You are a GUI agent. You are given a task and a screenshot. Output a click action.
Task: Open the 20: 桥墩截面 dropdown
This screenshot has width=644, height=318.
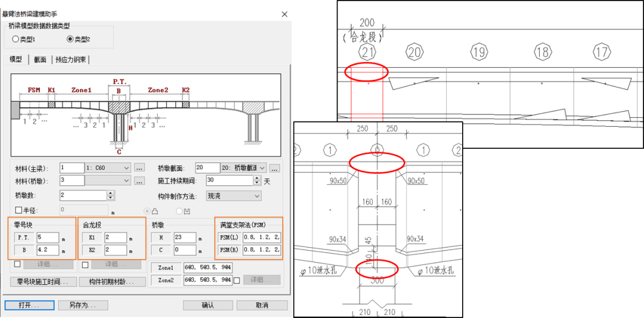coord(244,168)
